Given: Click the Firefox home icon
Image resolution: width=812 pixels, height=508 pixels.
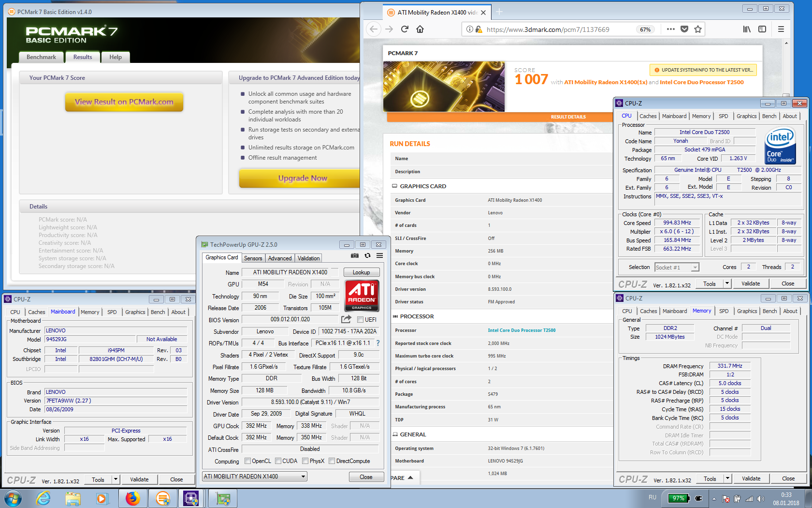Looking at the screenshot, I should click(x=420, y=29).
